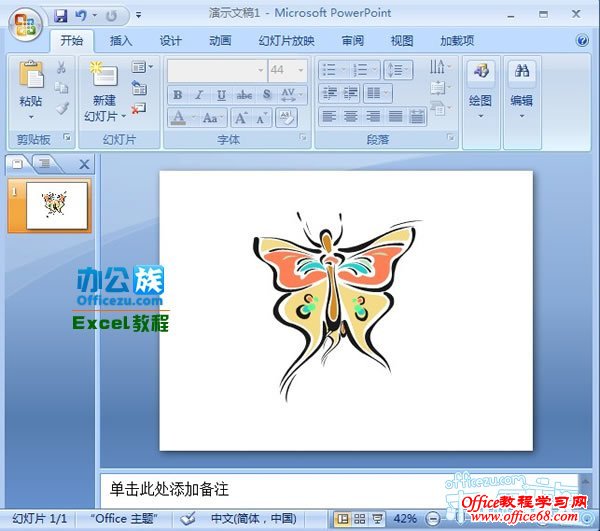Screen dimensions: 600x531
Task: Click the notes field 单击此处添加备注
Action: (169, 489)
